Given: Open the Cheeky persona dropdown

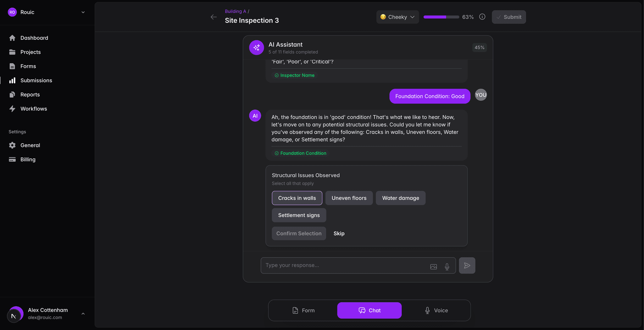Looking at the screenshot, I should point(397,17).
